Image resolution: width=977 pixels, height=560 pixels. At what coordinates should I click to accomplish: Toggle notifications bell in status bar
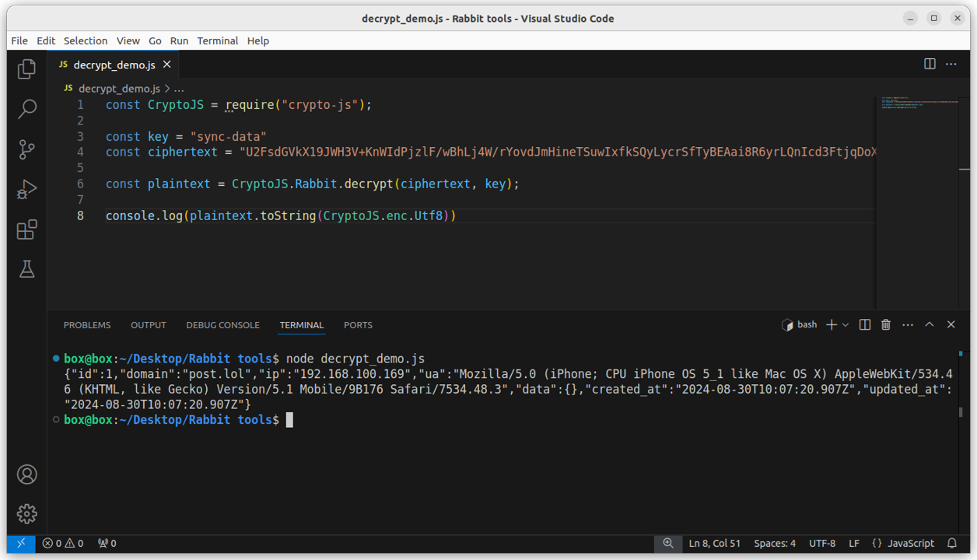pos(952,543)
